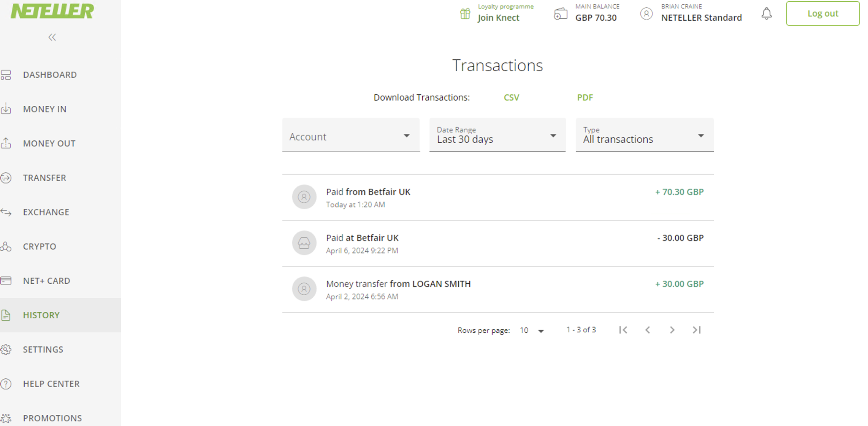Collapse the sidebar with double chevron
Screen dimensions: 868x426
pyautogui.click(x=52, y=37)
